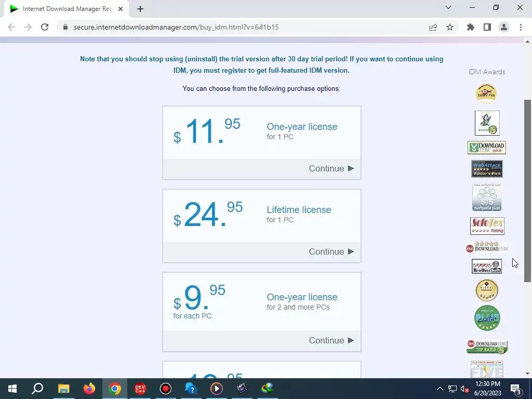
Task: Open the Chrome three-dot menu
Action: click(x=521, y=27)
